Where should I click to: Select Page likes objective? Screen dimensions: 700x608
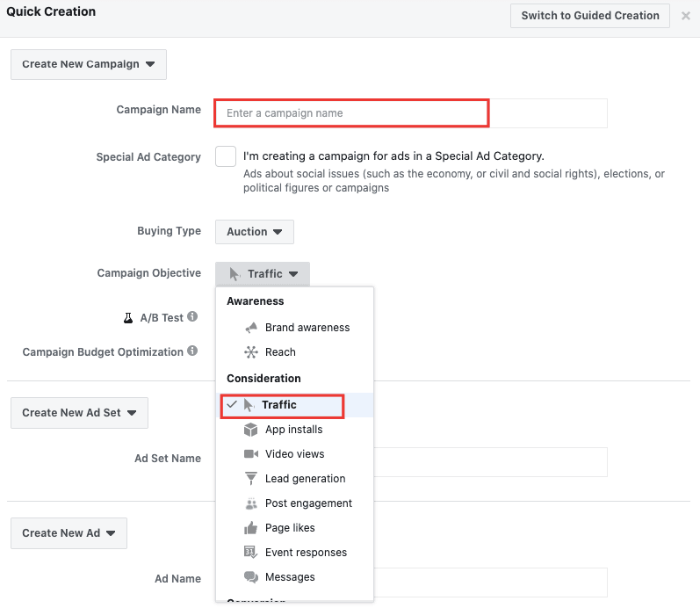coord(294,527)
